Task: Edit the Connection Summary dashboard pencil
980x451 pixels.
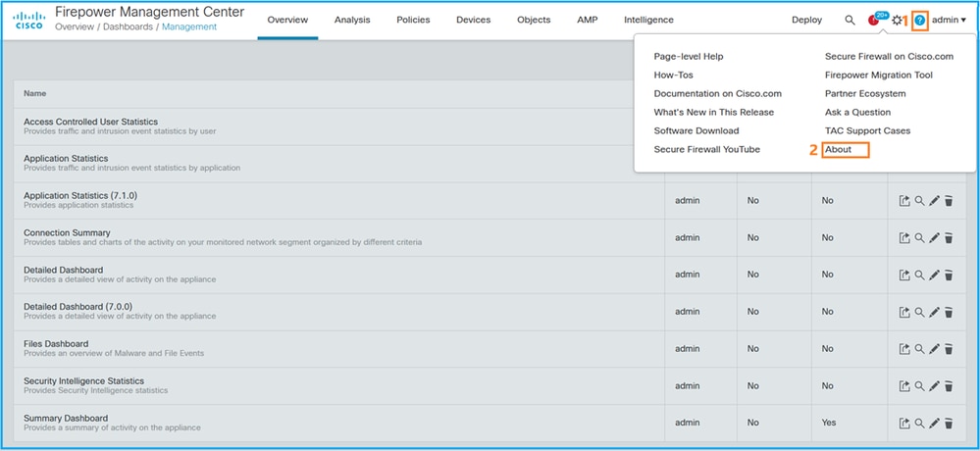Action: click(934, 237)
